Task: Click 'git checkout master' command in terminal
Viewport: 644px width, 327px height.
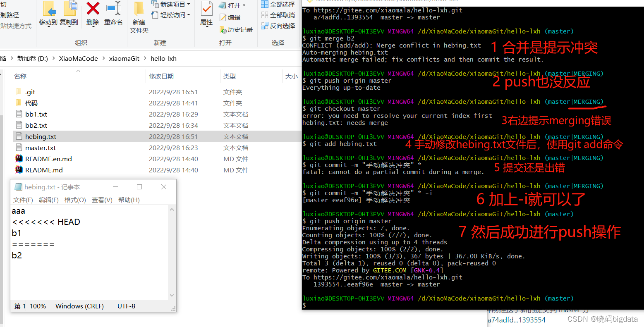Action: pos(345,109)
